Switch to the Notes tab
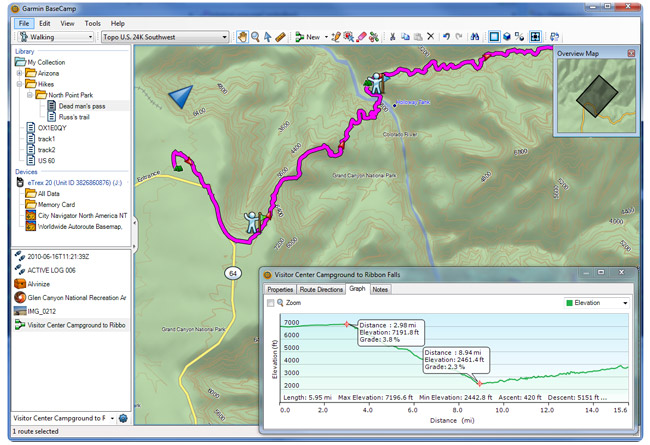 click(x=380, y=289)
